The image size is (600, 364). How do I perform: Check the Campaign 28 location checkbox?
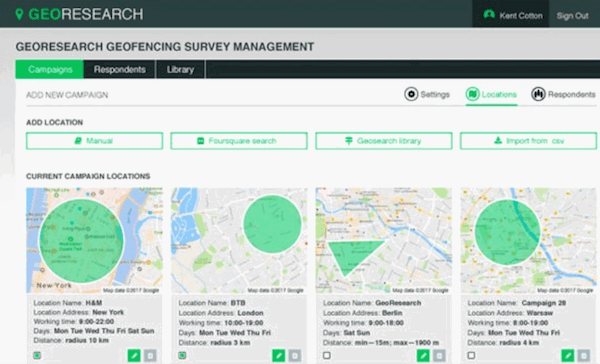(x=471, y=356)
